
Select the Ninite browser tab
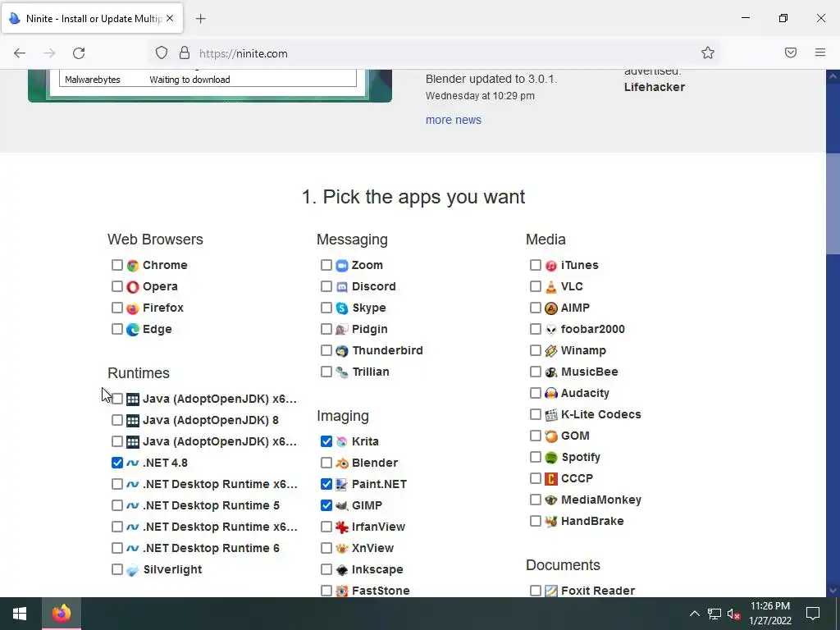[x=92, y=18]
